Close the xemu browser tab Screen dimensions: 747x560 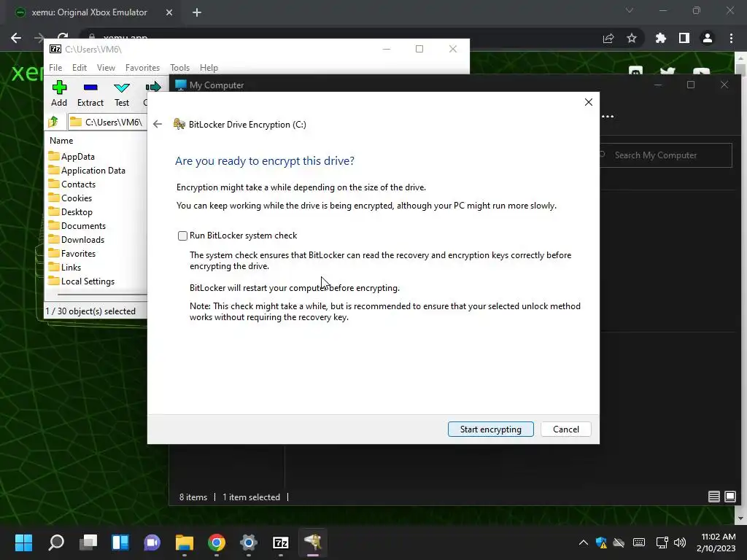point(169,12)
